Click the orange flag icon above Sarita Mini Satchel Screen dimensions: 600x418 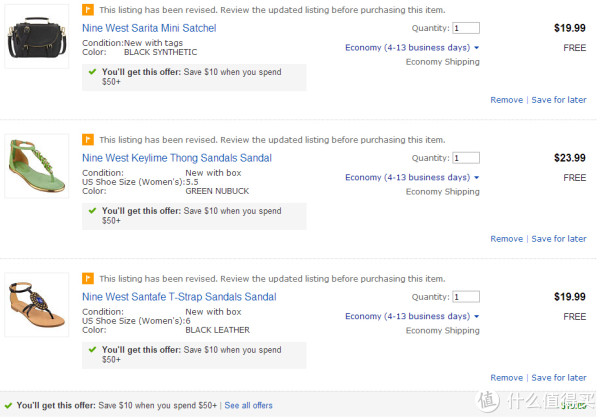pos(88,10)
